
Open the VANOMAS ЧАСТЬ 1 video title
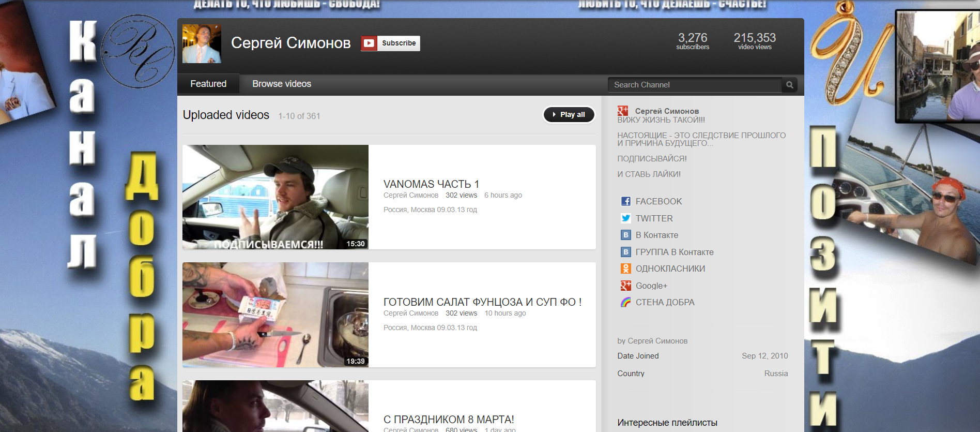(431, 184)
